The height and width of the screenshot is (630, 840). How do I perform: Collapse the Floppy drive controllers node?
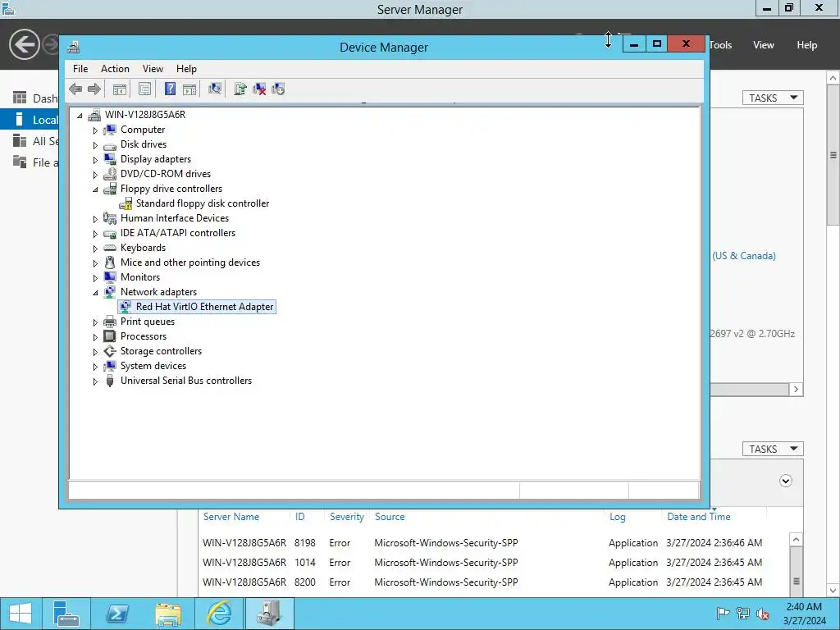coord(95,189)
